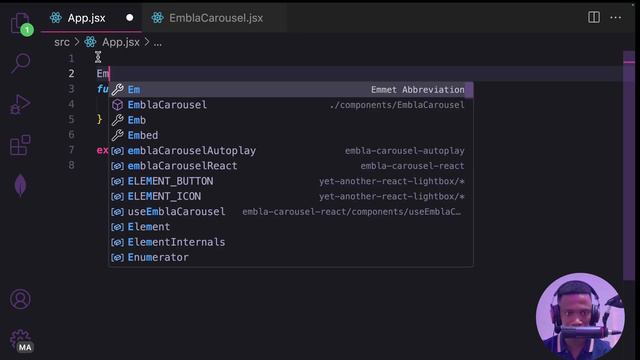Image resolution: width=640 pixels, height=360 pixels.
Task: Open the Accounts menu
Action: click(20, 299)
